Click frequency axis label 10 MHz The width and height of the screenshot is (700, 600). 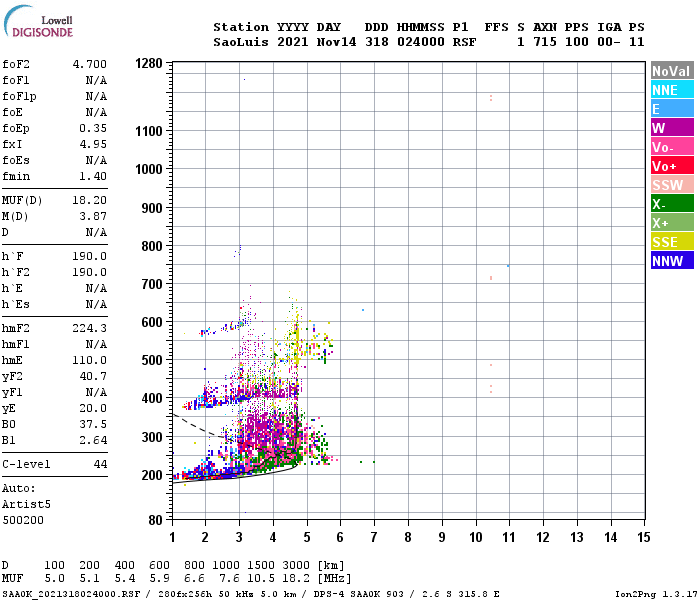[x=475, y=537]
